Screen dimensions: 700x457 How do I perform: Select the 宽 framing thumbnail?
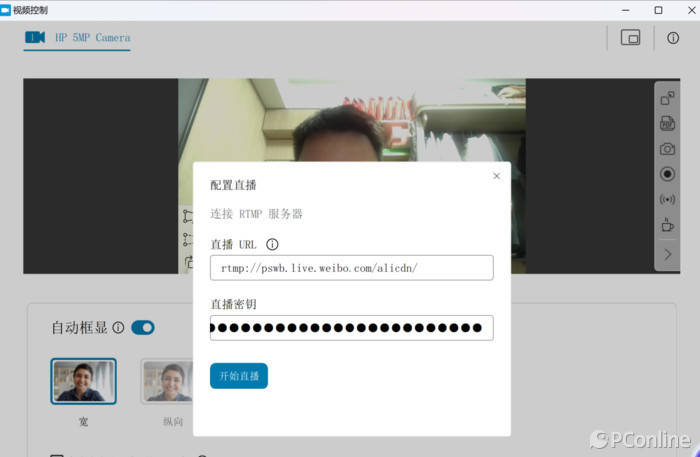coord(83,381)
